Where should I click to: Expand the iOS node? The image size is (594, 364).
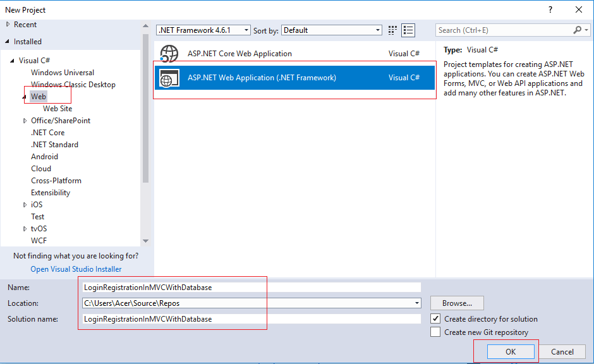click(x=24, y=204)
